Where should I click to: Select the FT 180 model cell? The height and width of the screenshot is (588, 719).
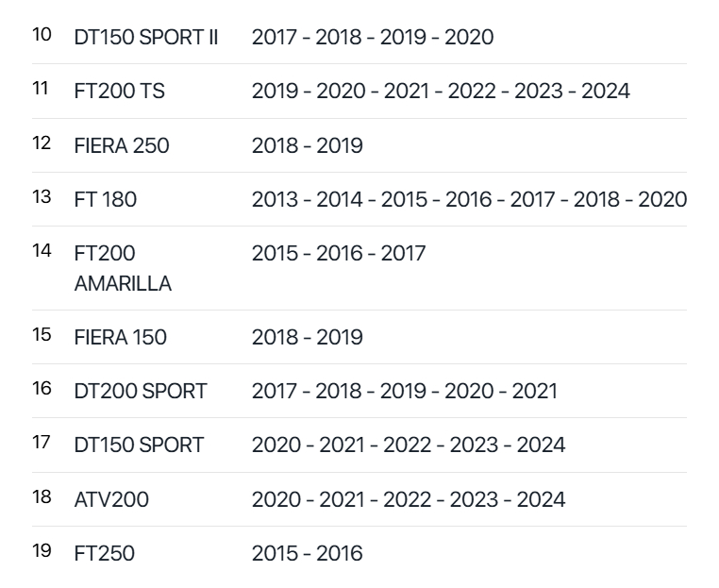coord(105,199)
